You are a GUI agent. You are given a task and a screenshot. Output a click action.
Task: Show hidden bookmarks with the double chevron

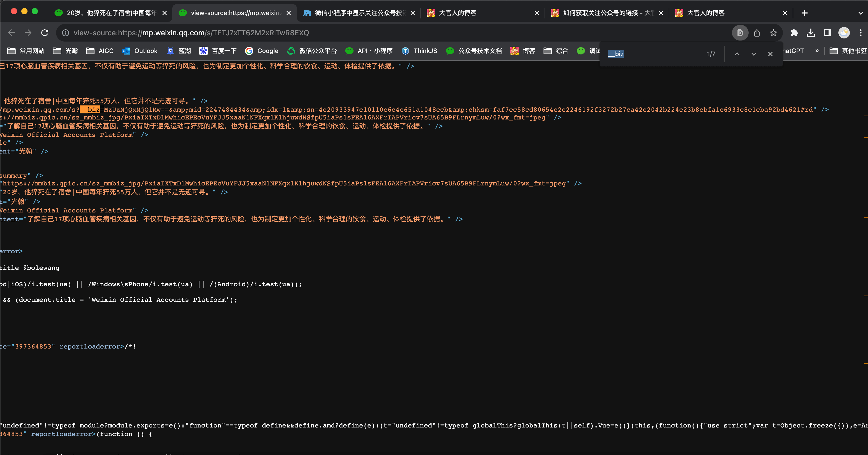tap(817, 51)
